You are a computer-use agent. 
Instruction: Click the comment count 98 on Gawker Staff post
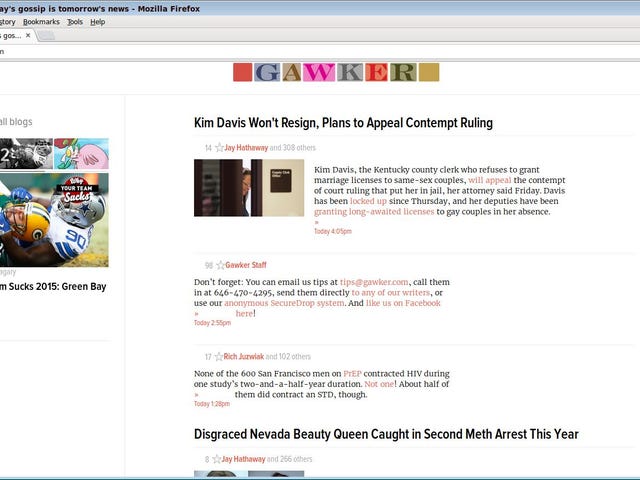tap(209, 265)
